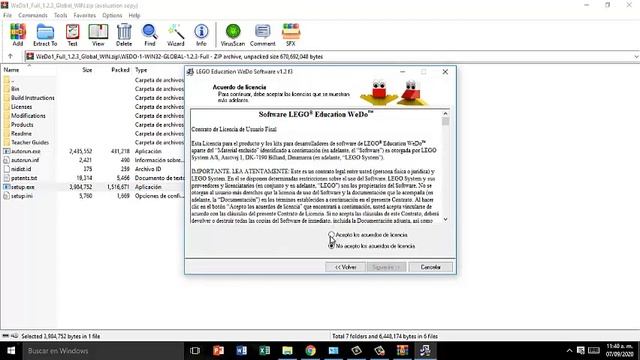Open PowerPoint from the taskbar

point(218,350)
